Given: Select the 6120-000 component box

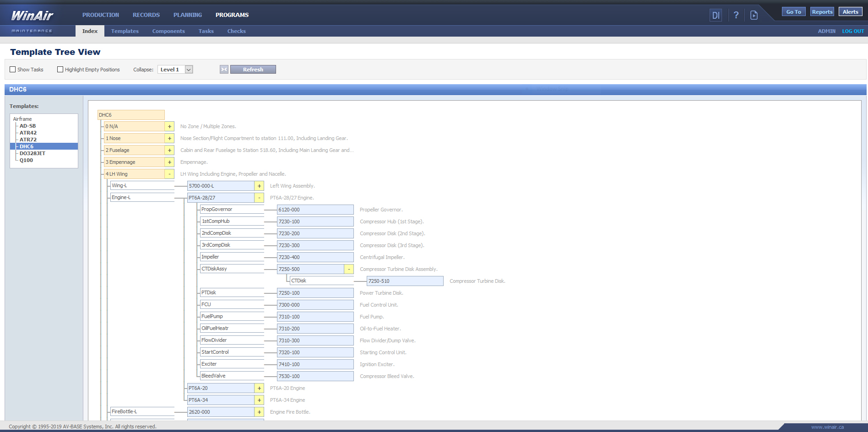Looking at the screenshot, I should [315, 210].
